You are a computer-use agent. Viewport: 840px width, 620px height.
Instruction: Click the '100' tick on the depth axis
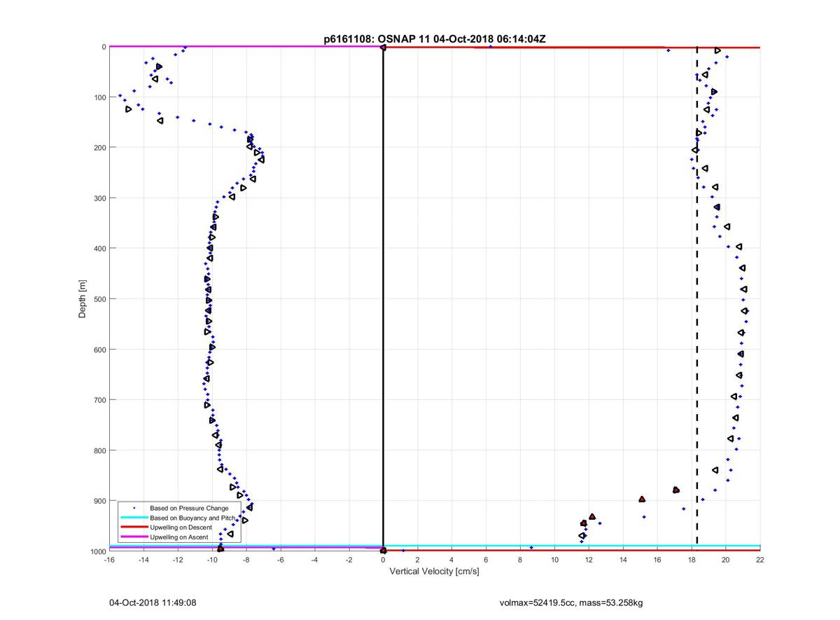pos(99,97)
